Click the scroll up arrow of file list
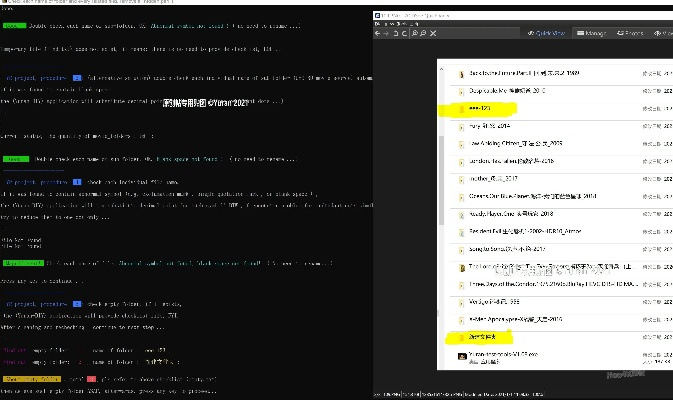 click(667, 64)
